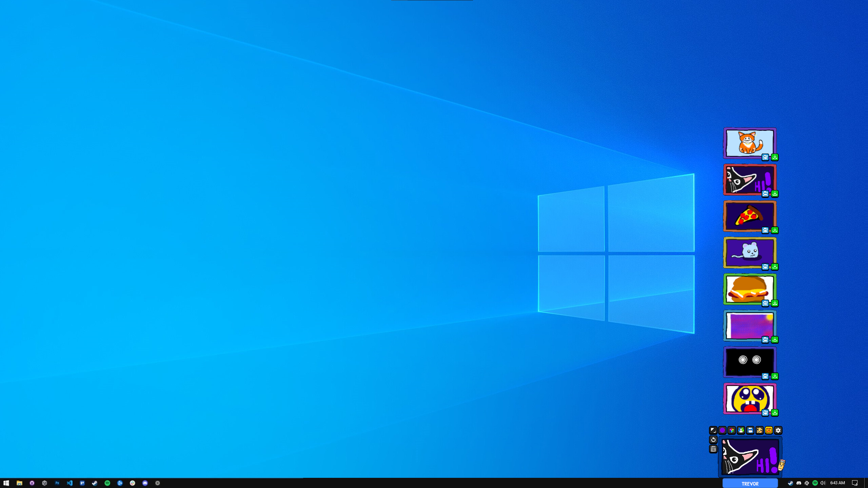
Task: Save the two-eyes black drawing
Action: click(x=765, y=376)
